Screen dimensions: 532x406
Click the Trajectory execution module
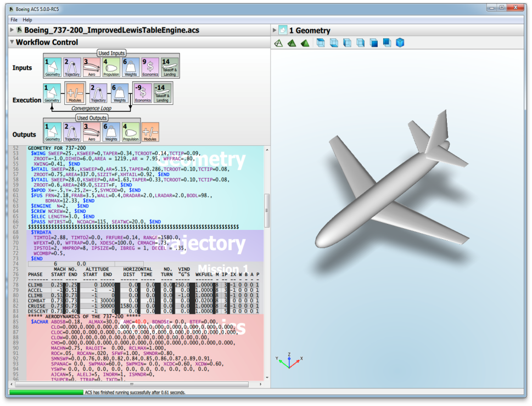[x=98, y=93]
